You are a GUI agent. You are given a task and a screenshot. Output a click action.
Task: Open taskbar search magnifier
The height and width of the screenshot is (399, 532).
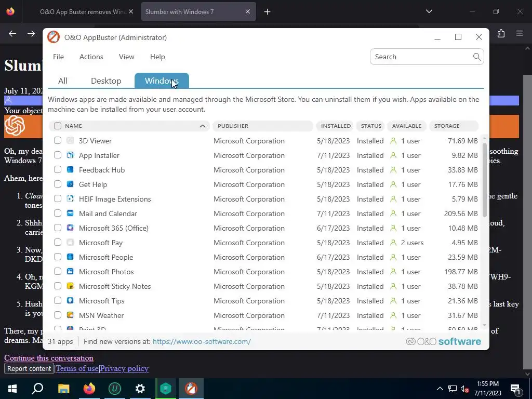point(37,389)
